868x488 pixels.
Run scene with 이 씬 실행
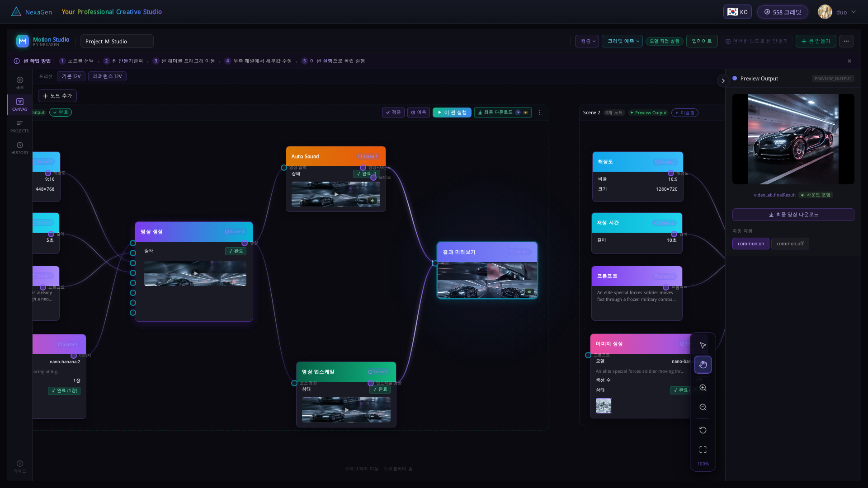[x=452, y=113]
